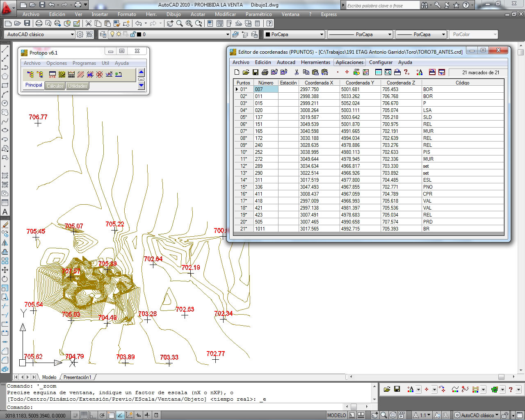Select point number 1011 cell
This screenshot has width=525, height=420.
coord(266,229)
